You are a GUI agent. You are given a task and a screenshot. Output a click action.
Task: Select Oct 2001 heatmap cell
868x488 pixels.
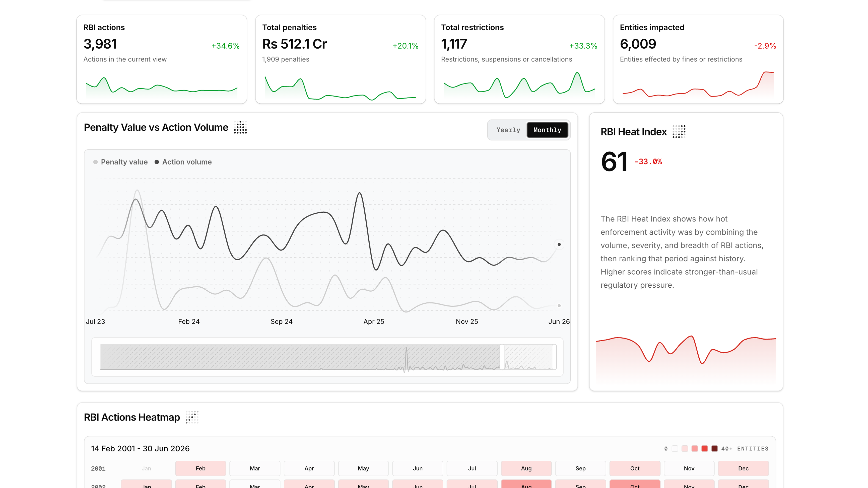pos(635,468)
